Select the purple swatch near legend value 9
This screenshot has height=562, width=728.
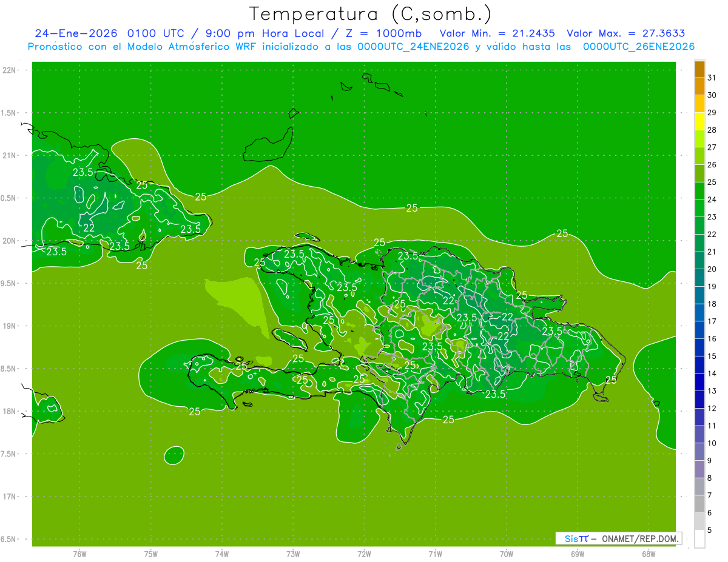pyautogui.click(x=699, y=469)
